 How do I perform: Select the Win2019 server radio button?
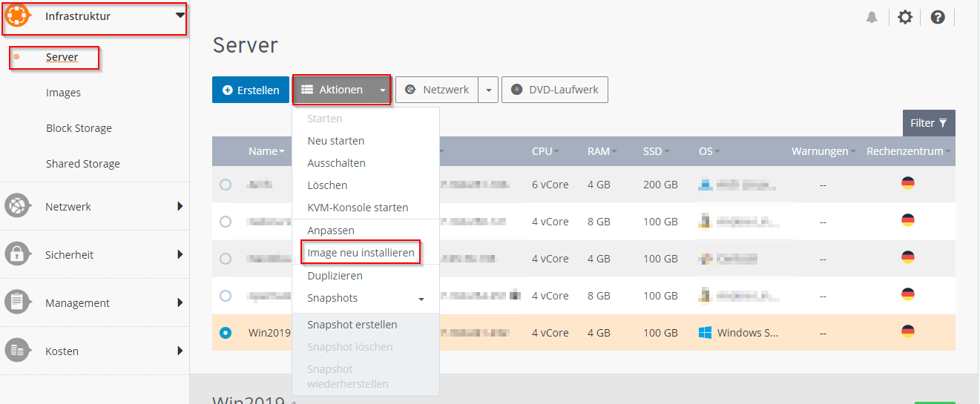click(x=226, y=333)
